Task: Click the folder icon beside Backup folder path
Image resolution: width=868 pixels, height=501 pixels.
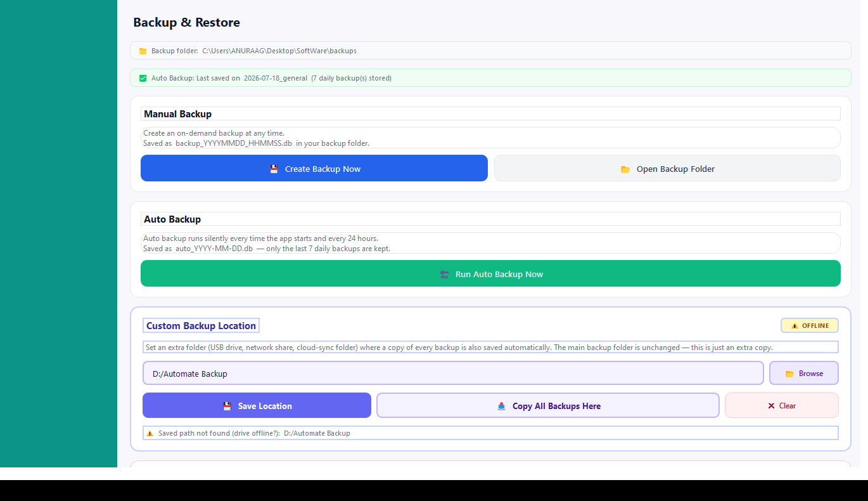Action: point(143,51)
